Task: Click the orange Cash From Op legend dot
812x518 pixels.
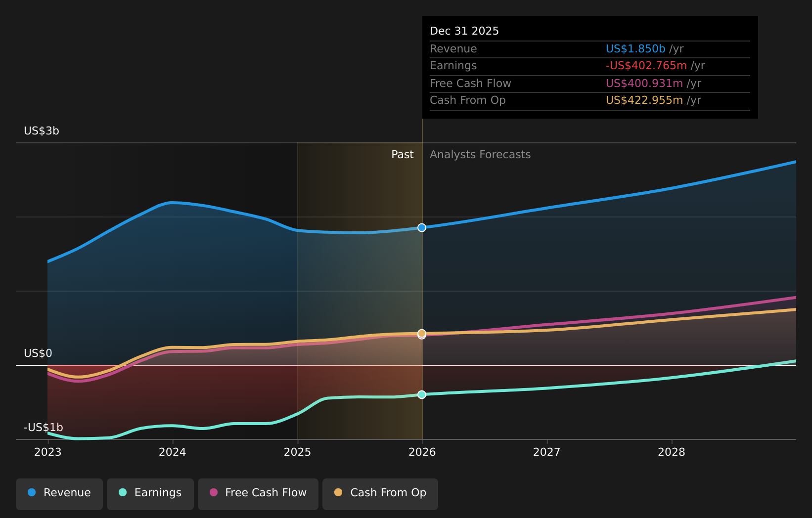Action: coord(339,493)
